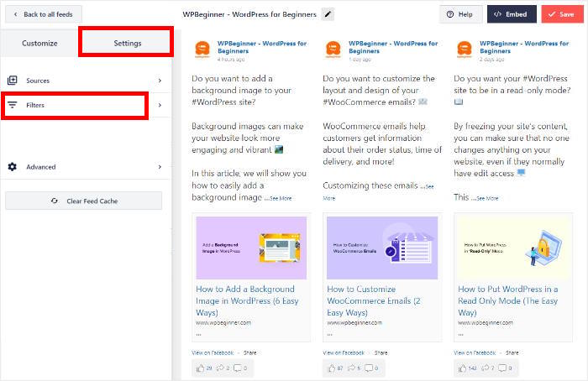Expand the Filters section chevron
This screenshot has width=588, height=381.
(x=160, y=105)
